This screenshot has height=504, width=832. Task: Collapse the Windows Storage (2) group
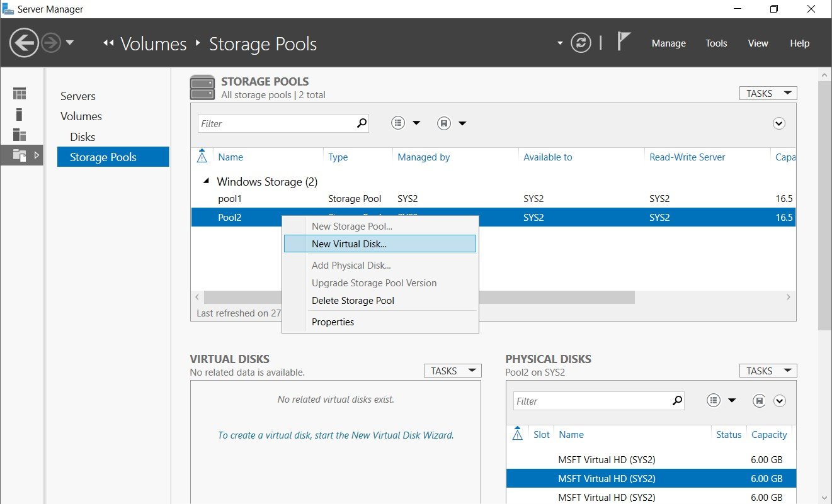[x=207, y=181]
